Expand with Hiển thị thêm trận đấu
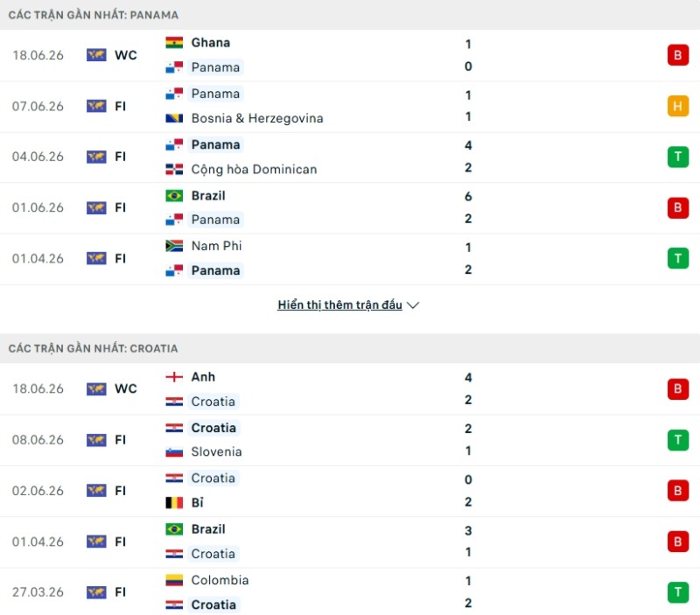This screenshot has width=700, height=615. 339,304
